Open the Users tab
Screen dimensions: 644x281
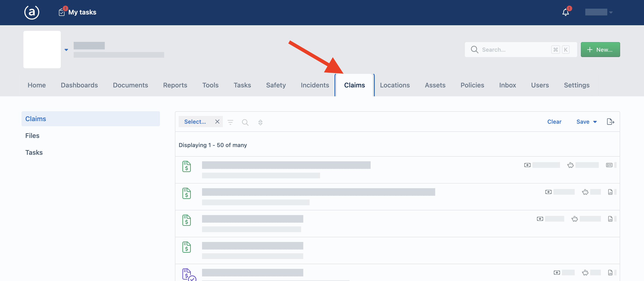(x=540, y=85)
